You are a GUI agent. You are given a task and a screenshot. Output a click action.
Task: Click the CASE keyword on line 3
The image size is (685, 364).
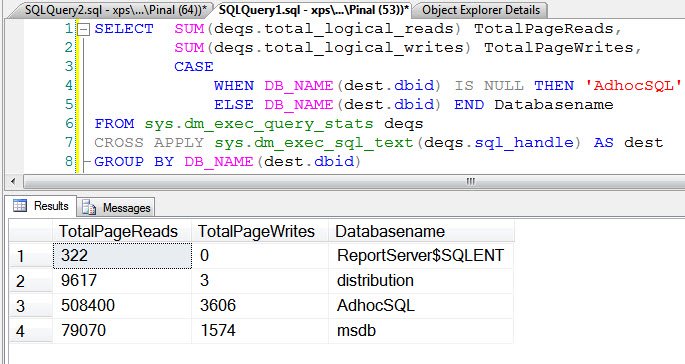[x=194, y=67]
